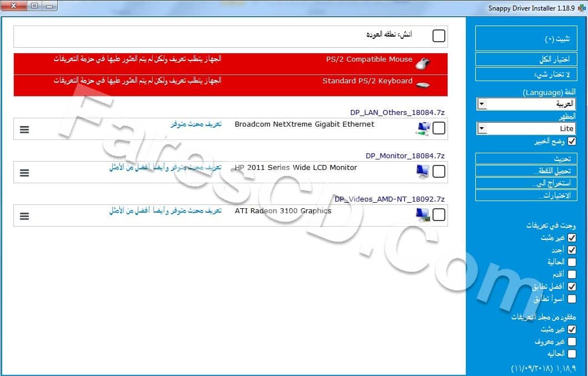Uncheck 'غير مثبت' under 'مفقود من مجلد التعريفات'
The width and height of the screenshot is (588, 376).
pos(571,329)
